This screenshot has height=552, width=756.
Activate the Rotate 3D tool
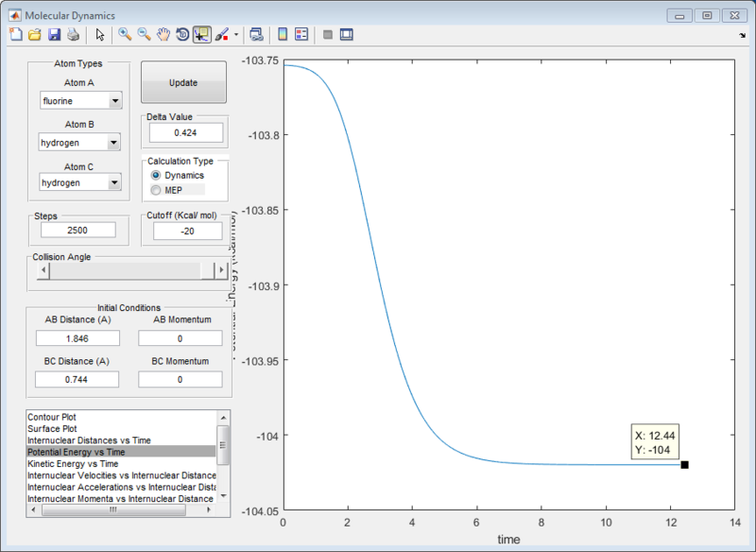pos(182,35)
